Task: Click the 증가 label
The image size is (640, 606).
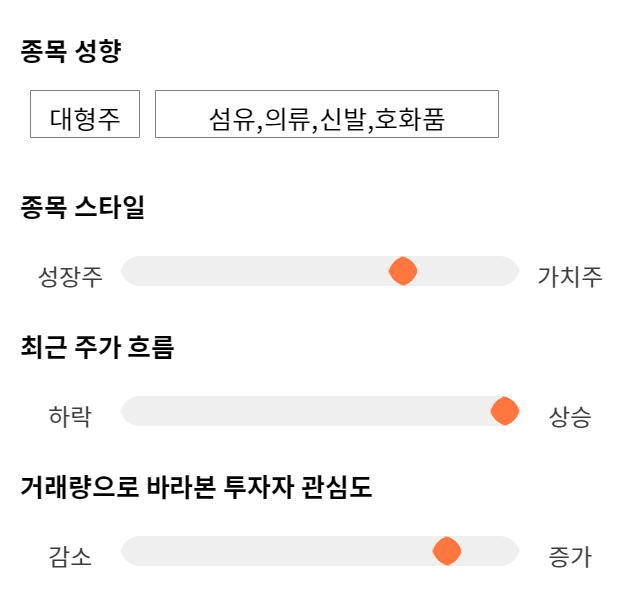Action: pyautogui.click(x=570, y=557)
